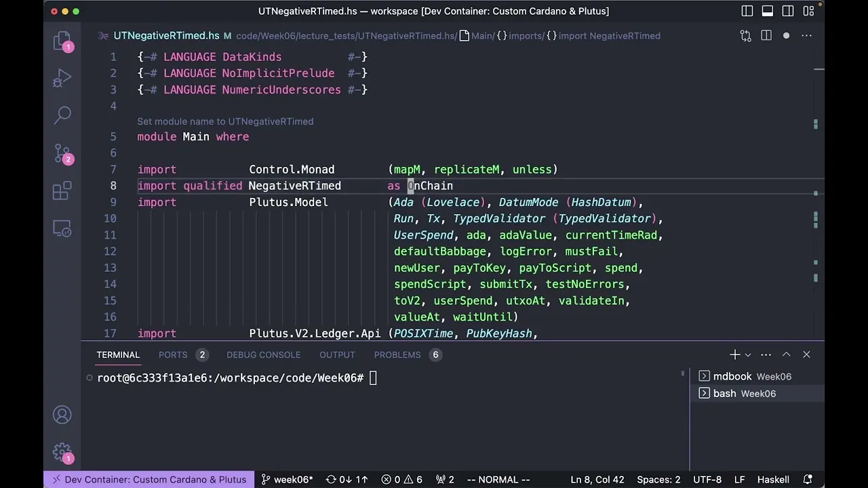Open the Run and Debug view
The image size is (868, 488).
coord(62,78)
